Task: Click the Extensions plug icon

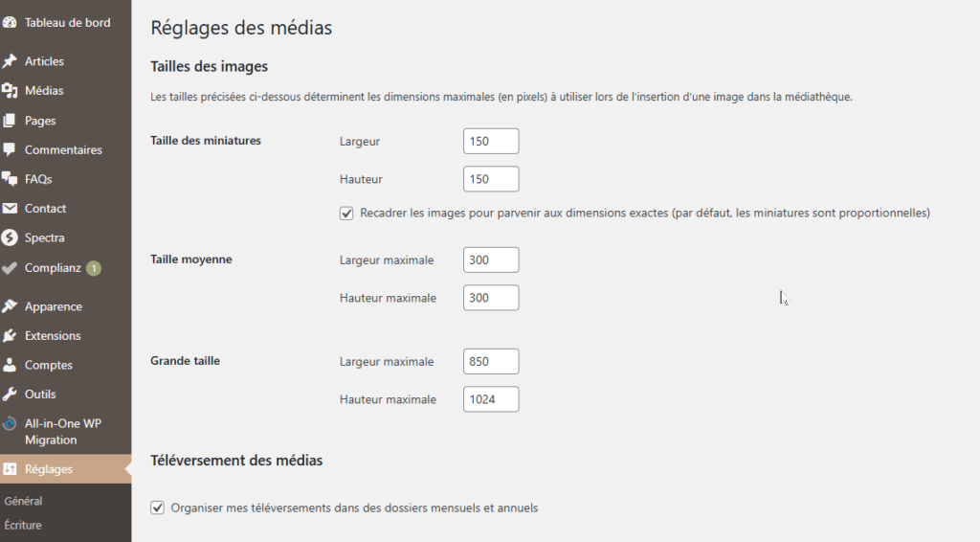Action: coord(10,336)
